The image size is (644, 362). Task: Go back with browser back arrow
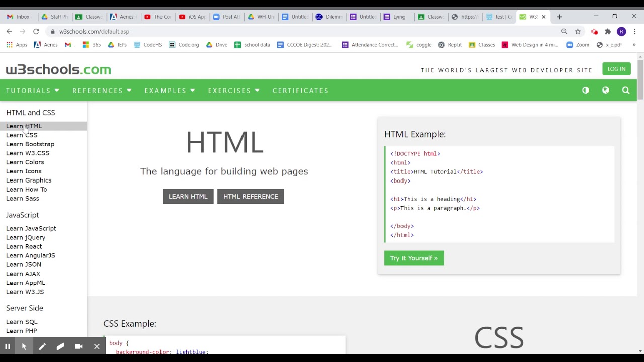(9, 31)
